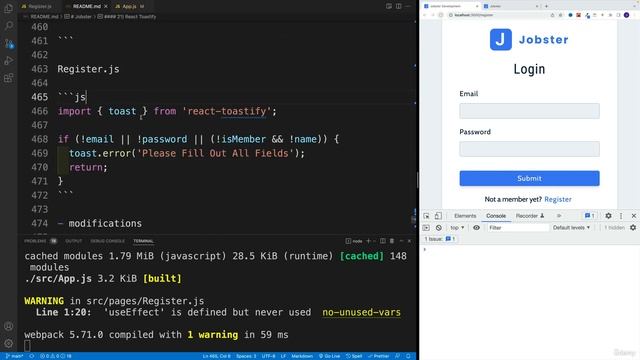Select the TERMINAL panel tab
This screenshot has height=360, width=640.
click(143, 241)
